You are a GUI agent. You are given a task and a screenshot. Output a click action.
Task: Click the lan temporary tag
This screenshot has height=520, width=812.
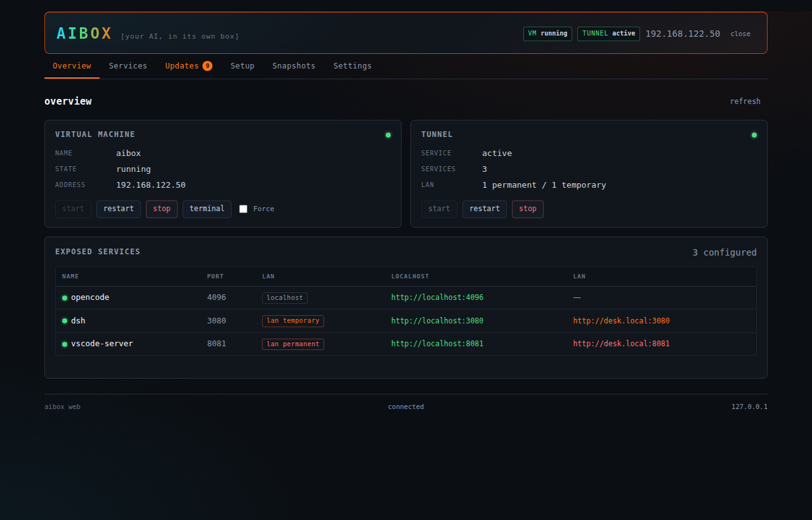[293, 321]
